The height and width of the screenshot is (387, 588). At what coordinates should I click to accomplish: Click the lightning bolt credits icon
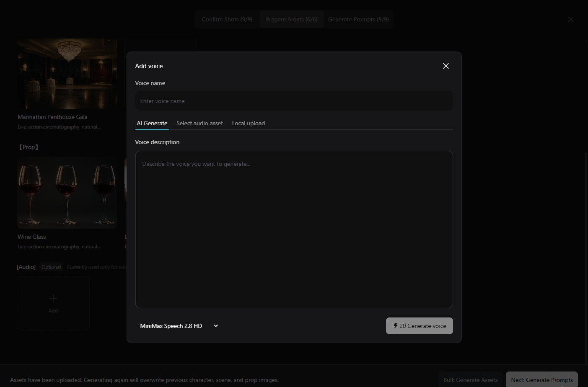point(395,325)
